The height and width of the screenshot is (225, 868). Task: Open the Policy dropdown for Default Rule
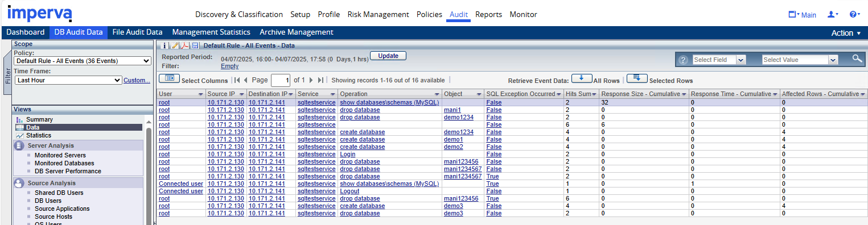[83, 61]
